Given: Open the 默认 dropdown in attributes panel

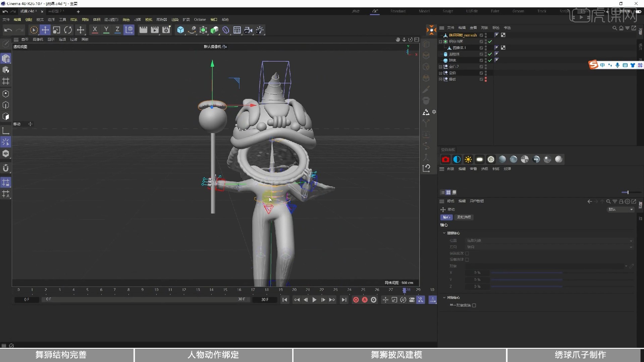Looking at the screenshot, I should [x=621, y=209].
